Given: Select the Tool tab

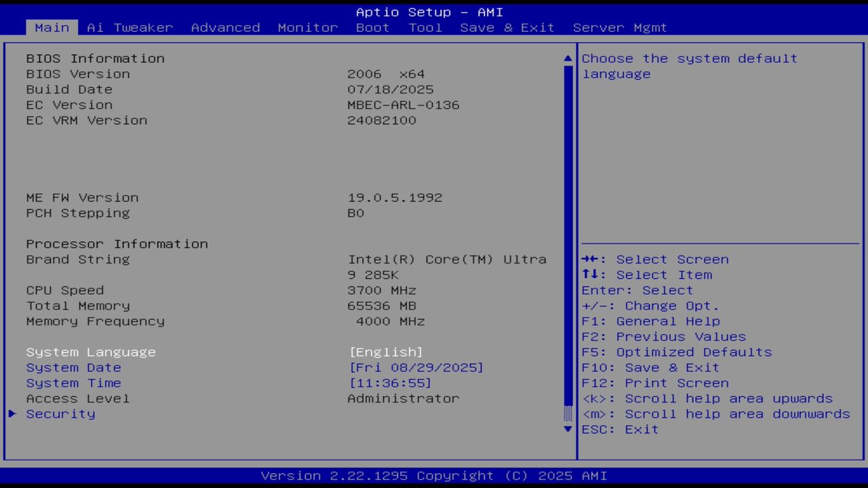Looking at the screenshot, I should point(425,28).
